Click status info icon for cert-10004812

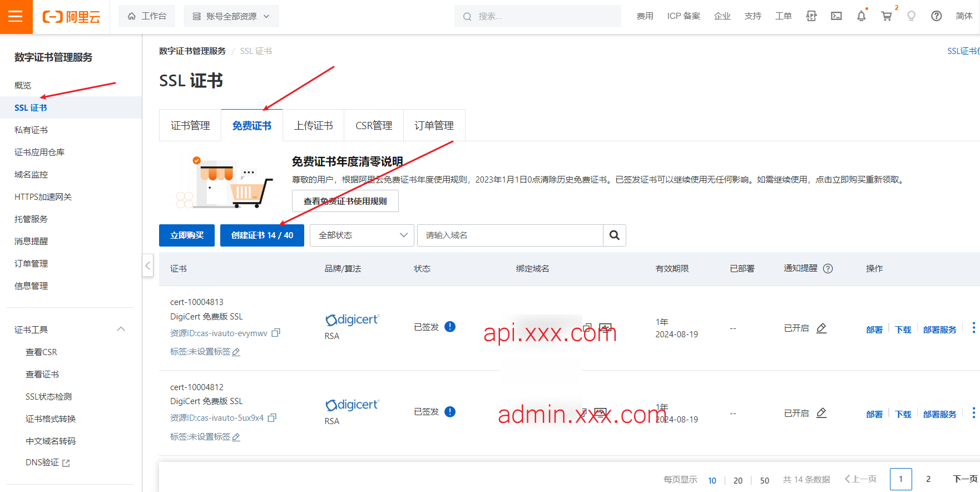451,412
